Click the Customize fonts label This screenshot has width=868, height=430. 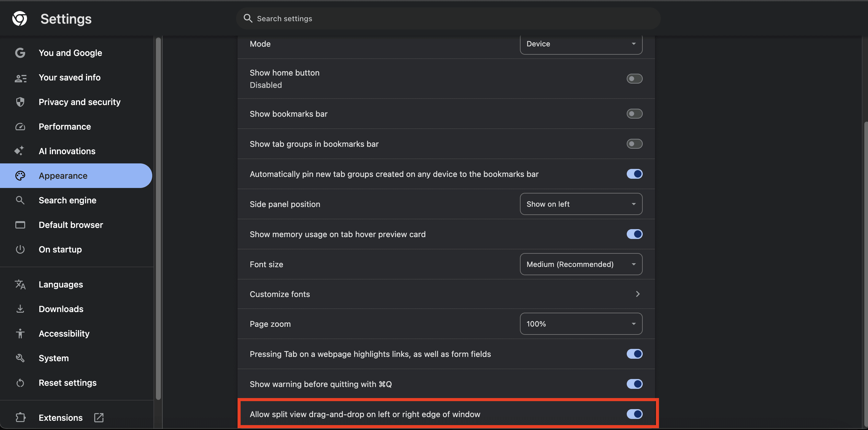coord(280,294)
